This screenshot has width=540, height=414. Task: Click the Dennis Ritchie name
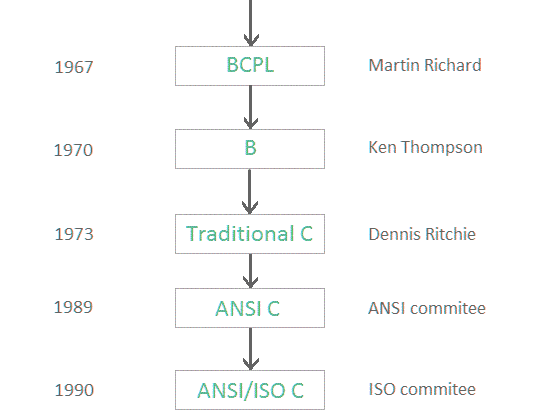click(x=422, y=234)
